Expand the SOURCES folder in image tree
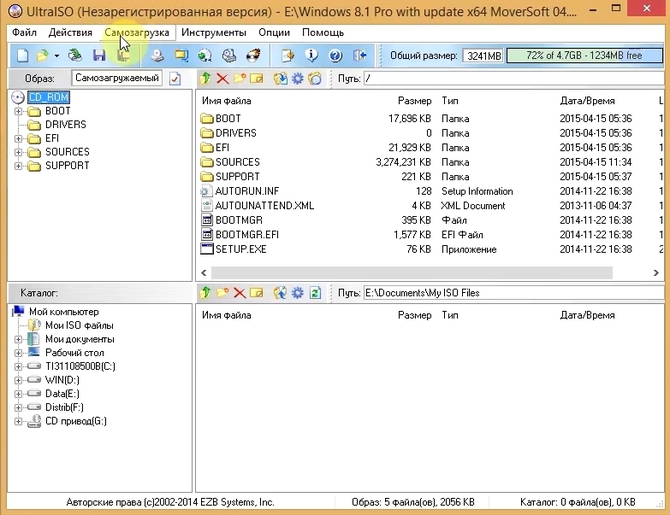 18,153
